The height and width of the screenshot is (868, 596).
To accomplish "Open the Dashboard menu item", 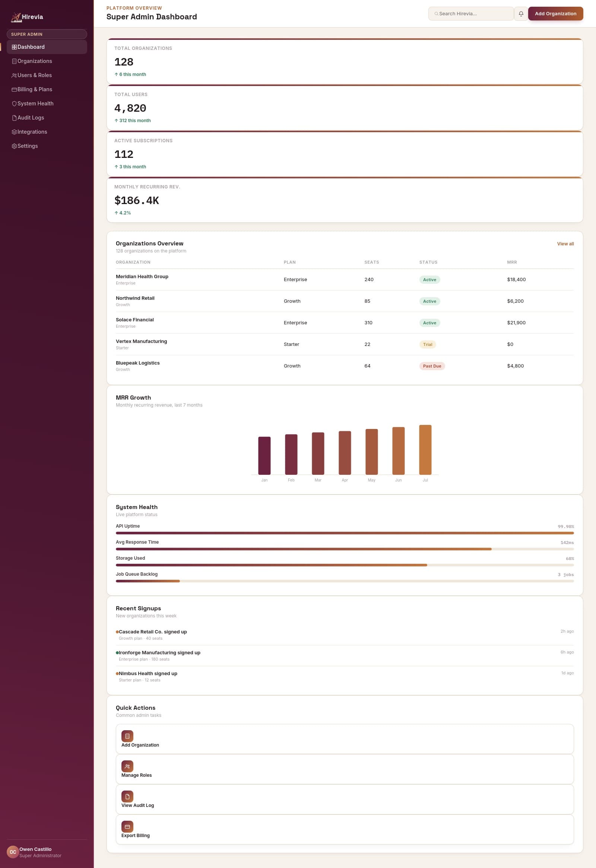I will point(47,47).
